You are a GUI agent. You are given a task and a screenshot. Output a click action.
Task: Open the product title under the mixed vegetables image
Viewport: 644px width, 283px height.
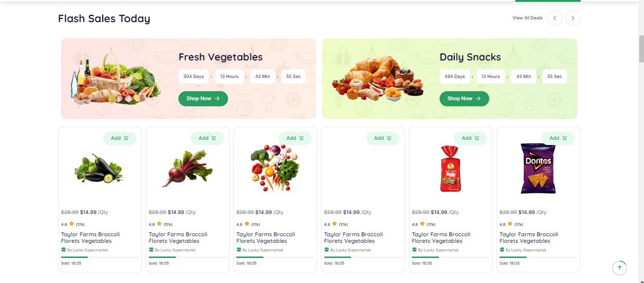pyautogui.click(x=265, y=238)
